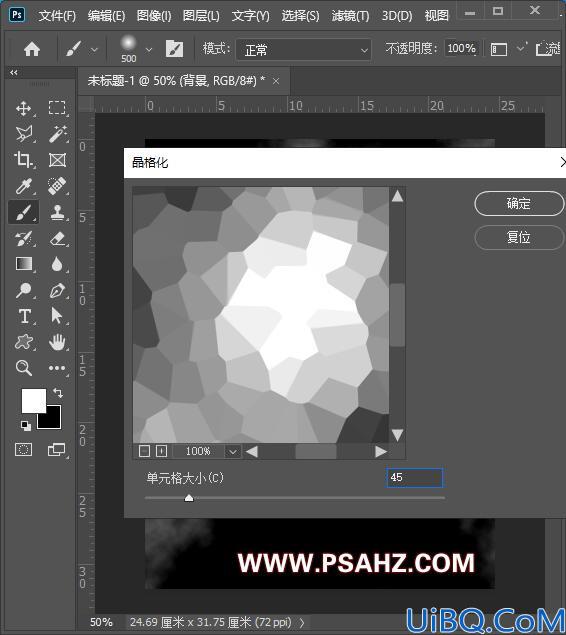Select the Gradient tool
This screenshot has width=566, height=635.
23,264
